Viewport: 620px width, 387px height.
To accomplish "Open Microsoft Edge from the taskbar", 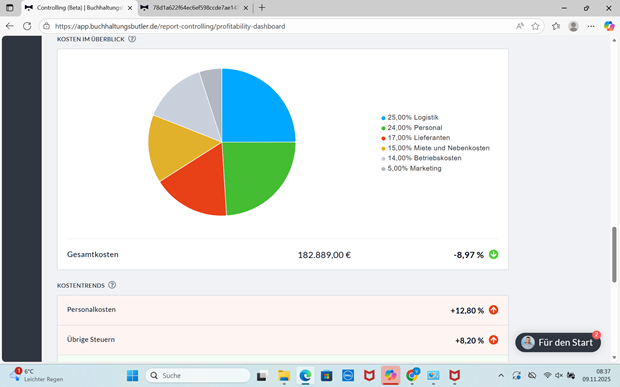I will coord(305,375).
